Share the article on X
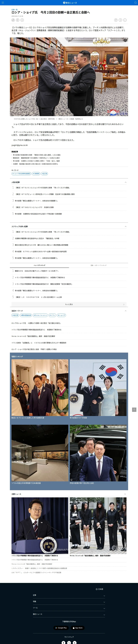Viewport: 138px width, 644px height. tap(120, 20)
